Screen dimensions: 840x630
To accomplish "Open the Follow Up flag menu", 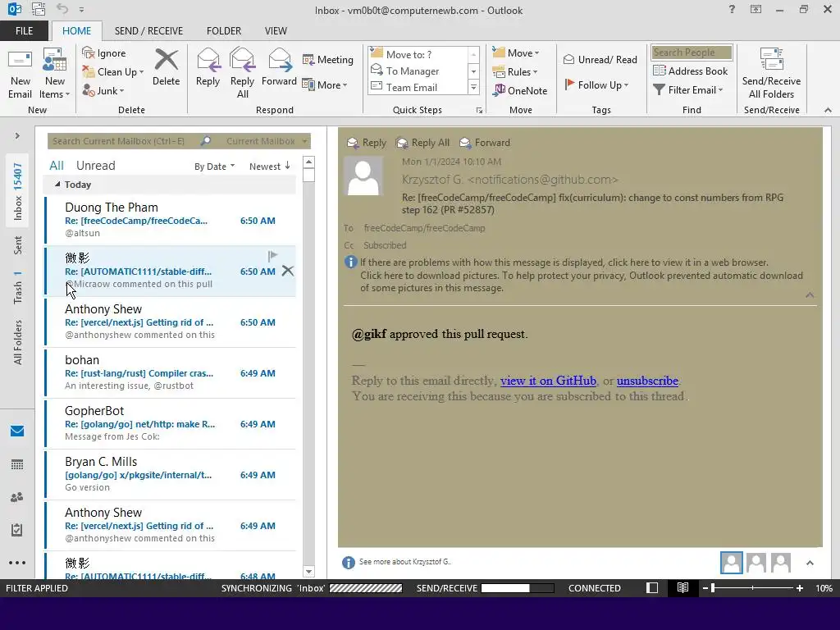I will (597, 84).
